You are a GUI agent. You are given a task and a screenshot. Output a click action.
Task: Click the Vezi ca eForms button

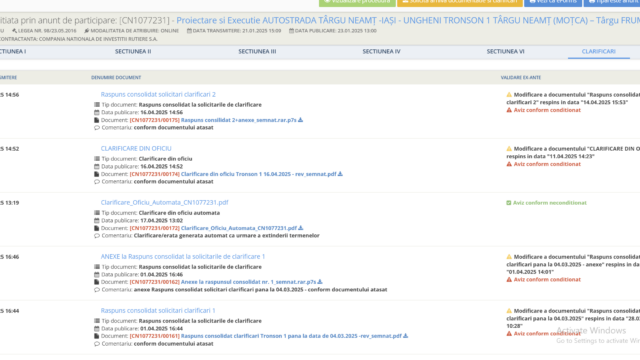coord(553,2)
